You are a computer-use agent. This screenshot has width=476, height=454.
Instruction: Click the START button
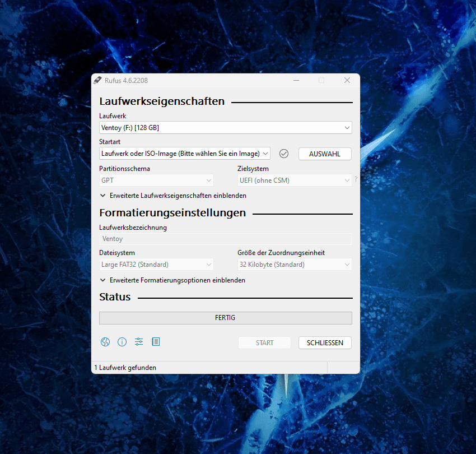coord(264,342)
